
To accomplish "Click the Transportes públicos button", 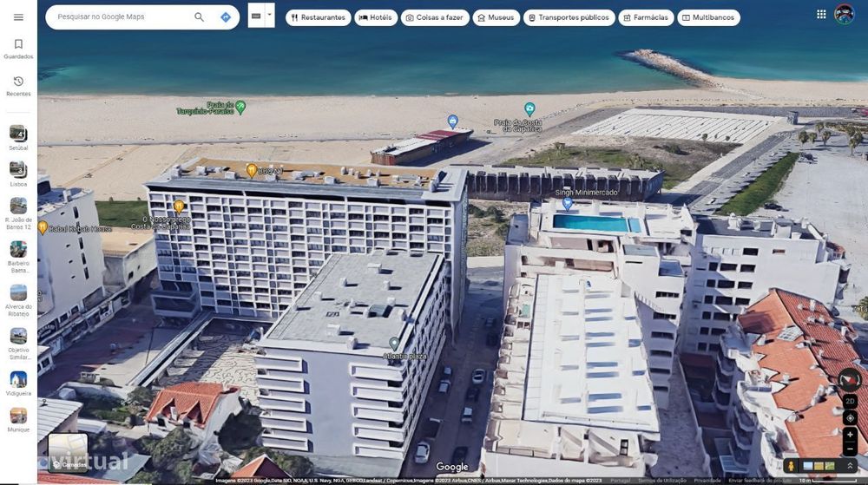I will pyautogui.click(x=569, y=17).
